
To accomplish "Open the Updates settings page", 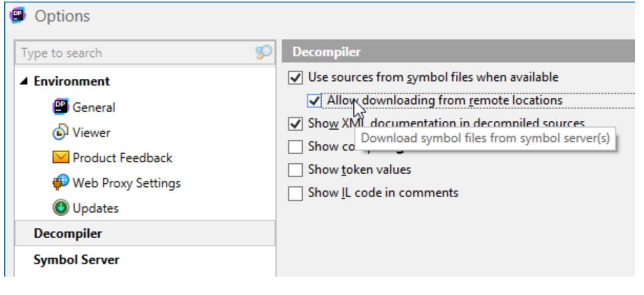I will point(95,208).
